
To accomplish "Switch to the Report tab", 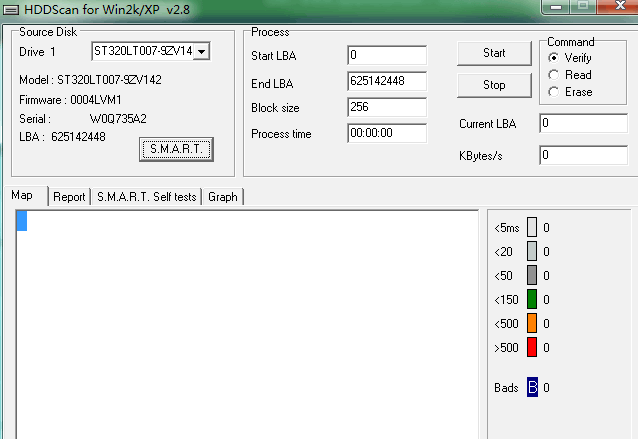I will (x=69, y=197).
